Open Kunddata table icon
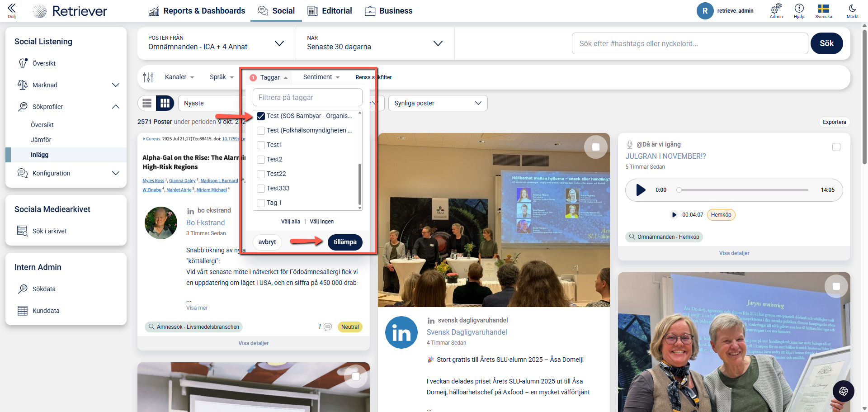This screenshot has width=868, height=412. click(23, 311)
